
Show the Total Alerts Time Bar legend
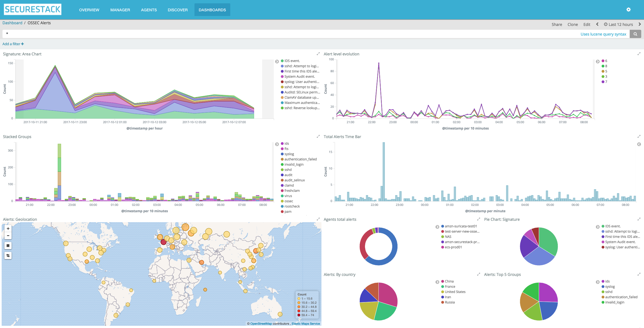[639, 144]
